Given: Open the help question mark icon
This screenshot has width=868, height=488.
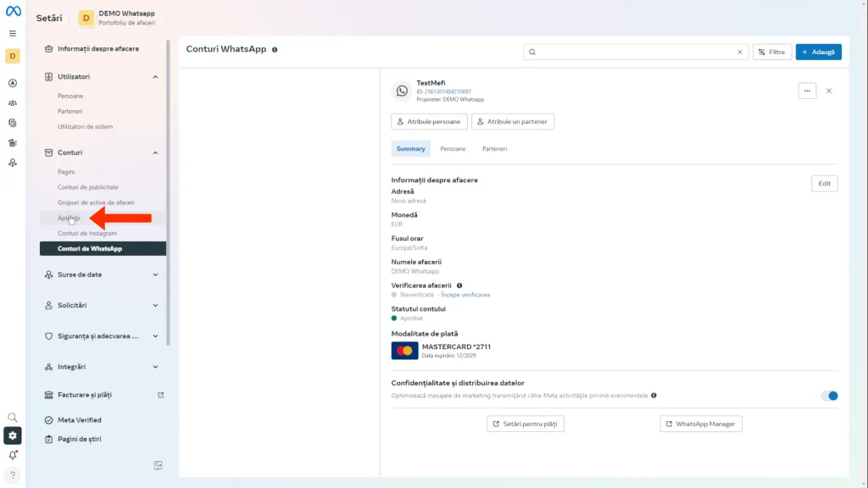Looking at the screenshot, I should click(13, 475).
